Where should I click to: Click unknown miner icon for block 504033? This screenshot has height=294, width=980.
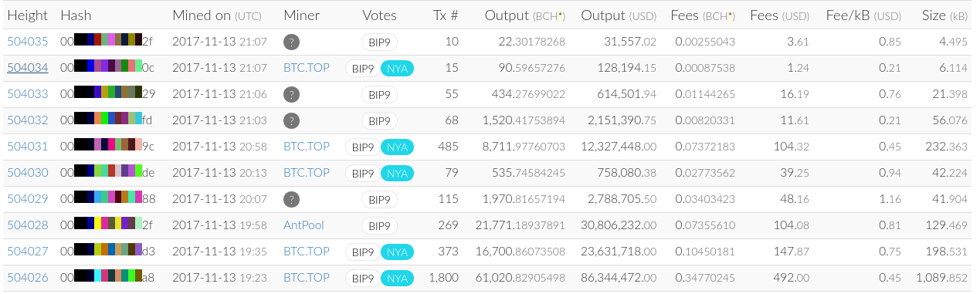291,94
